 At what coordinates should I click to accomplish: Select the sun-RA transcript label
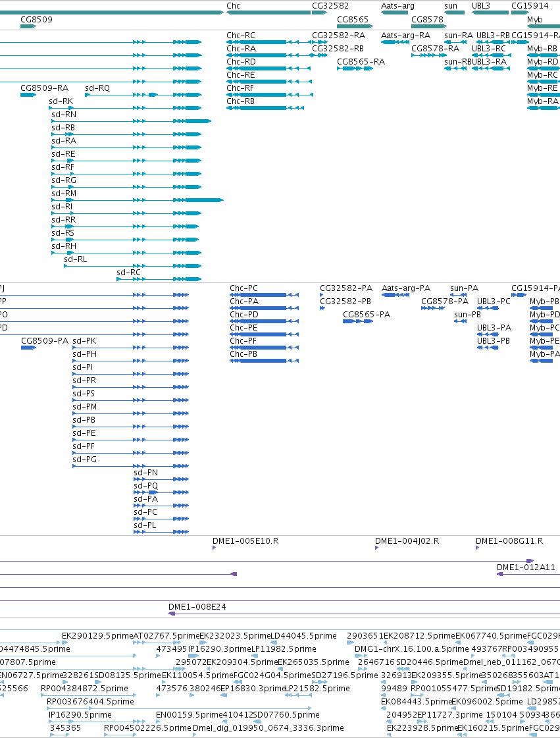[x=459, y=36]
